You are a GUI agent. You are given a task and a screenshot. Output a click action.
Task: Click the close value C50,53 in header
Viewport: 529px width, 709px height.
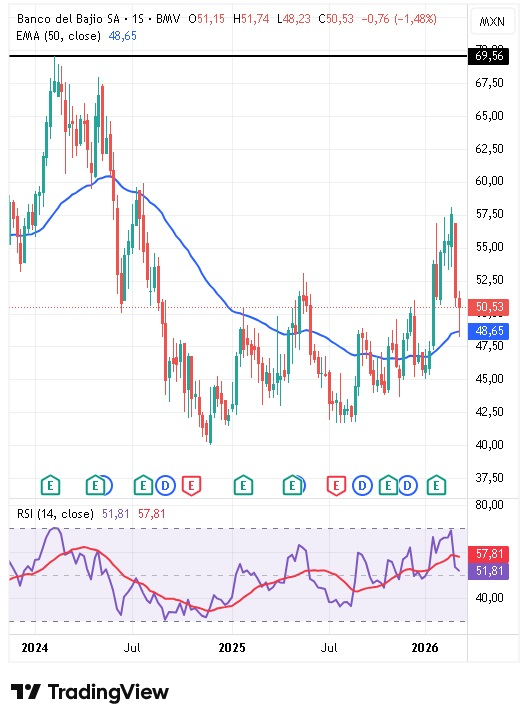(x=336, y=19)
